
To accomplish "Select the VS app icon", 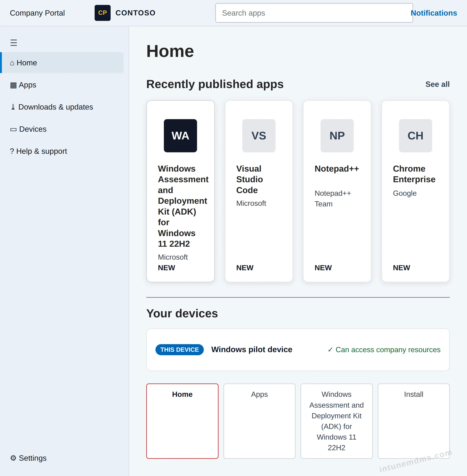I will coord(258,136).
